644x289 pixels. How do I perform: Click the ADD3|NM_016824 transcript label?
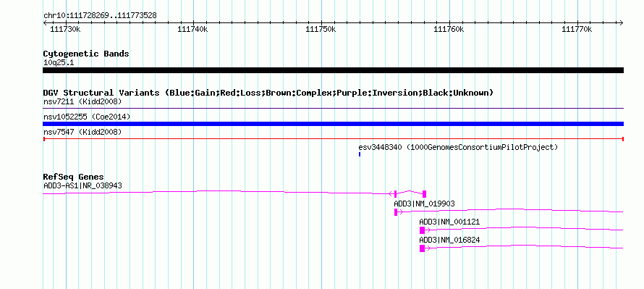click(x=449, y=240)
